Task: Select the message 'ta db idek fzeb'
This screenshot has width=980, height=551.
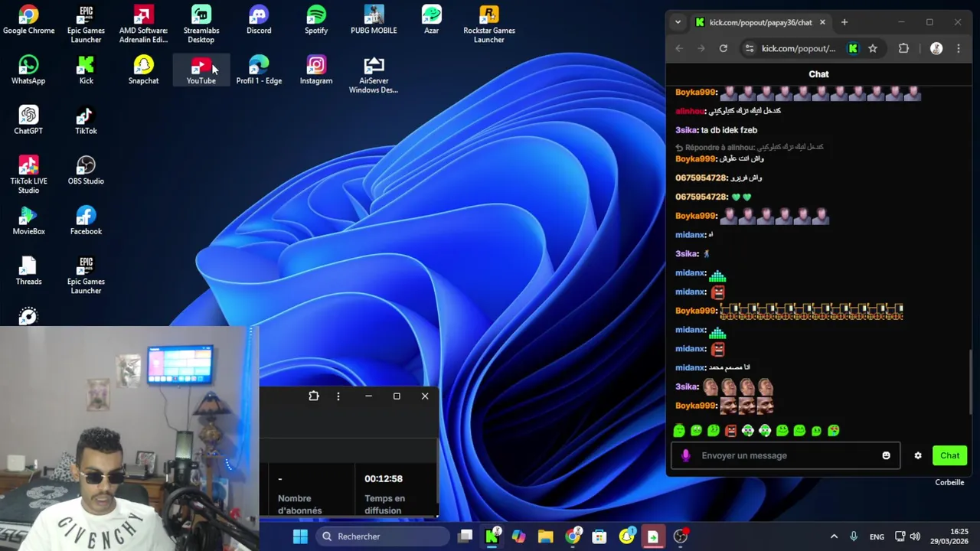Action: click(729, 130)
